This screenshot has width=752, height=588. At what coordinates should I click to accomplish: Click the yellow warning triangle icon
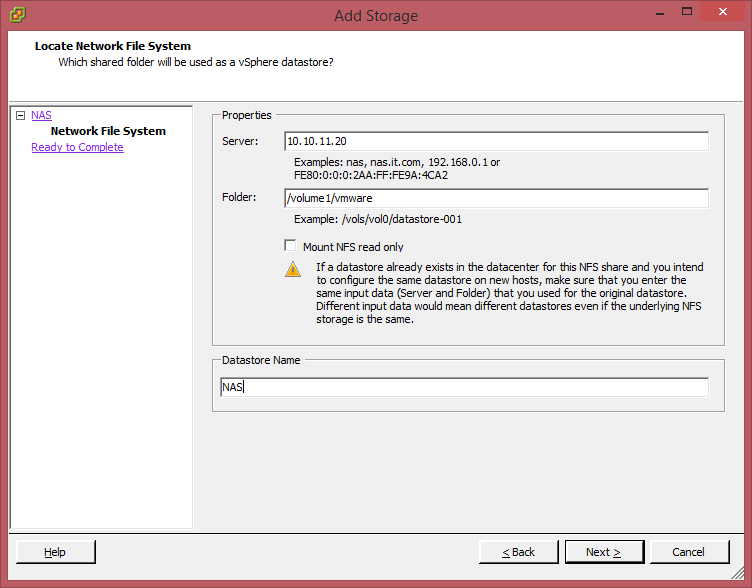coord(292,268)
